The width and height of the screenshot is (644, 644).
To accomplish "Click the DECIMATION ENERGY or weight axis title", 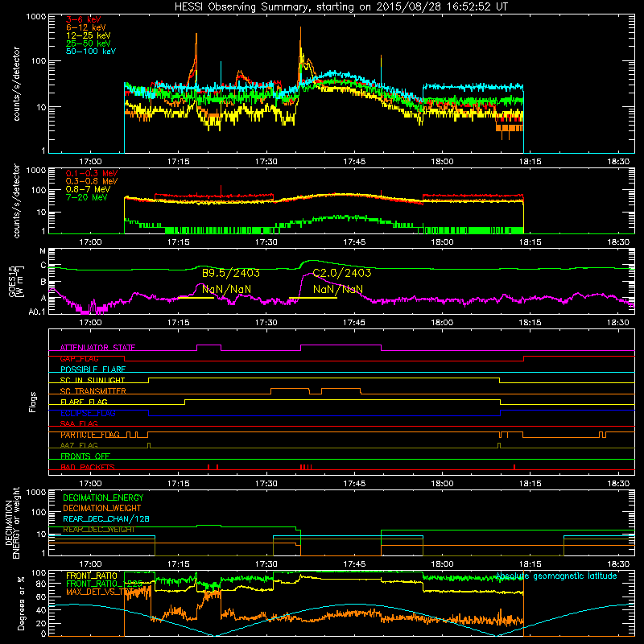I will [12, 522].
